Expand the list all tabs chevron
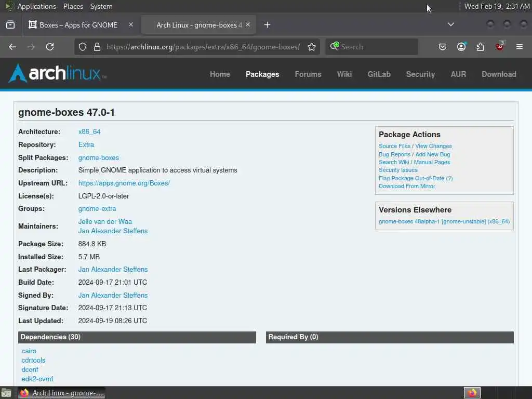Screen dimensions: 532x399 450,24
